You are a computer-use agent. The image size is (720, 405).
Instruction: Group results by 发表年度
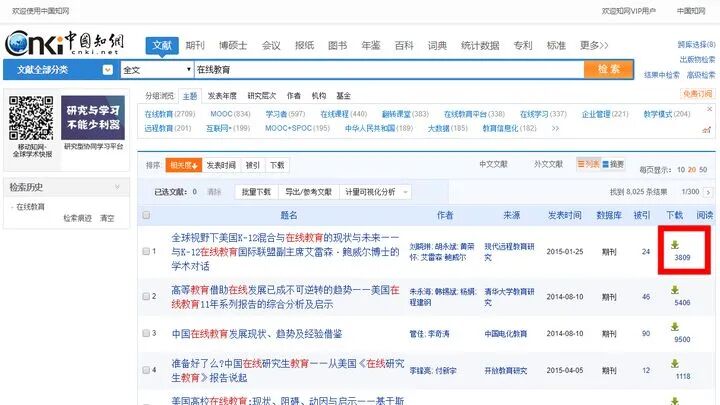coord(222,96)
